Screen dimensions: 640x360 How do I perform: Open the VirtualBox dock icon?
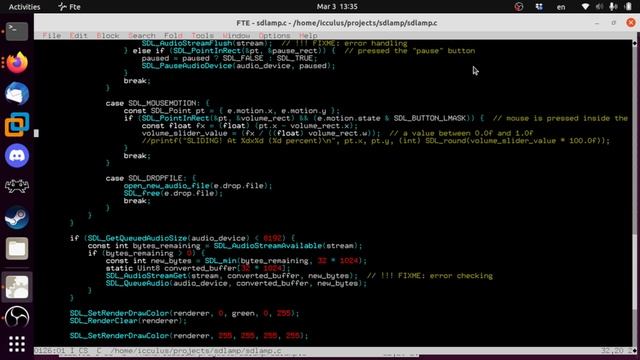pyautogui.click(x=17, y=124)
